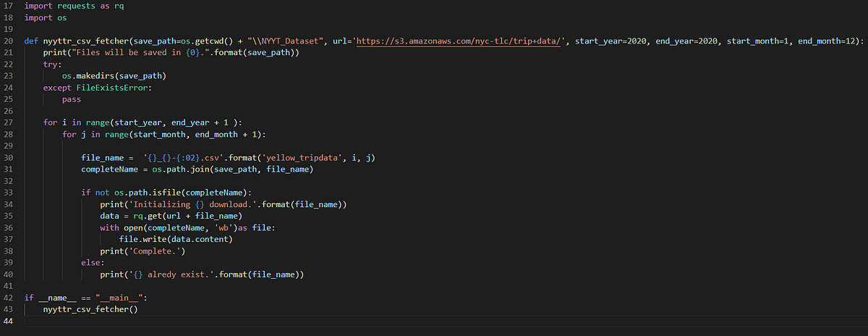Screen dimensions: 868x336
Task: Click line number 22 in the gutter
Action: (x=9, y=66)
